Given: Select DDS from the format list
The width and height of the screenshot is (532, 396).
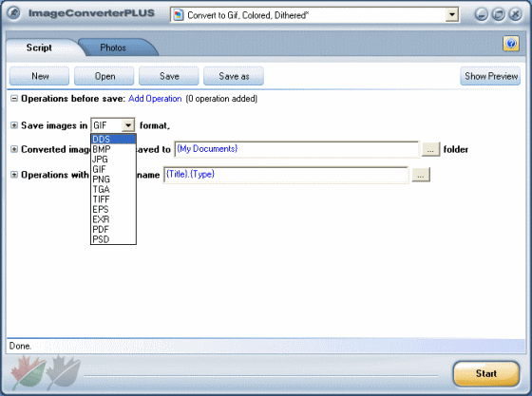Looking at the screenshot, I should click(x=113, y=139).
